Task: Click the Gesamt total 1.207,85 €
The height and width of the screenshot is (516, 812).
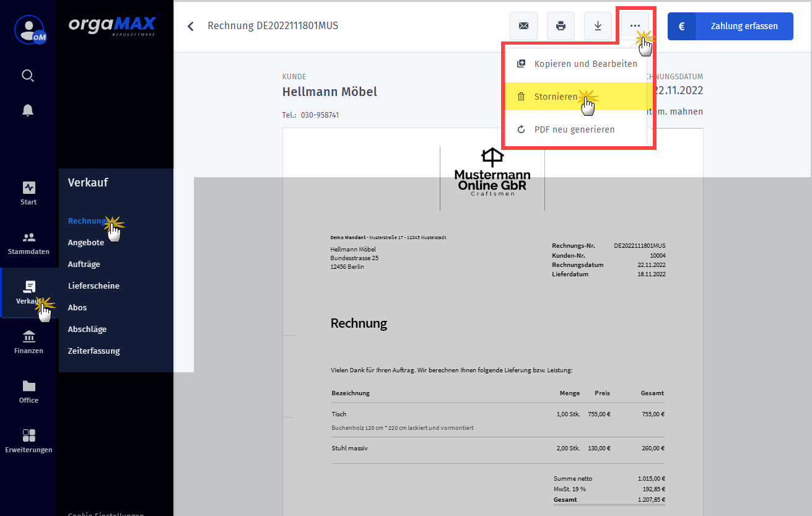Action: (651, 499)
